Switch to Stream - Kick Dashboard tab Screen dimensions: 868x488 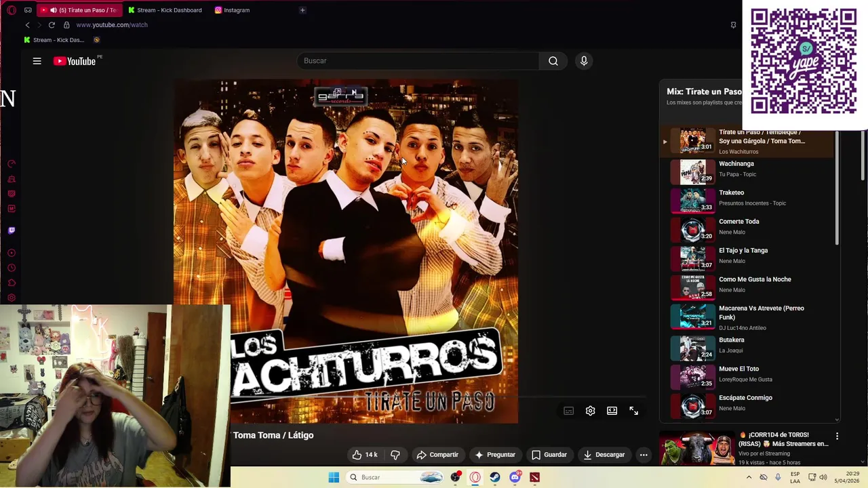coord(165,10)
